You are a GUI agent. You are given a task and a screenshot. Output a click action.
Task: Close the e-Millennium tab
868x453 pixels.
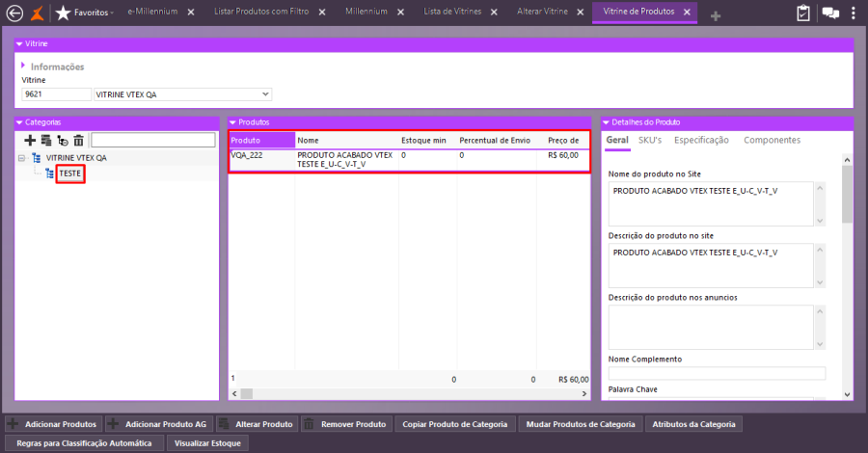[191, 13]
